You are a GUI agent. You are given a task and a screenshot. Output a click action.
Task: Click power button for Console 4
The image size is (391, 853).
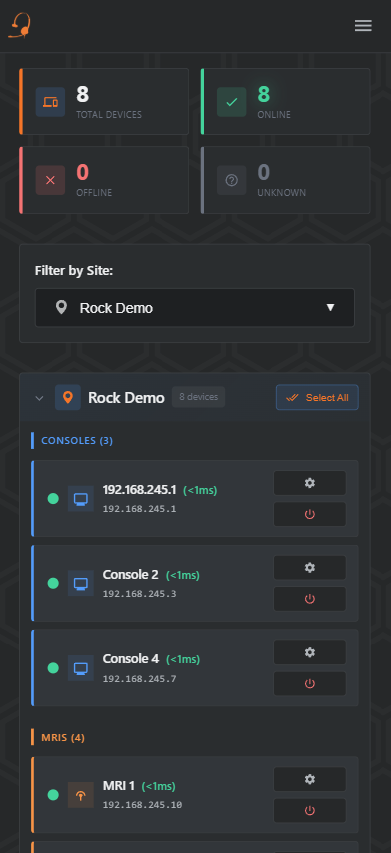(309, 683)
